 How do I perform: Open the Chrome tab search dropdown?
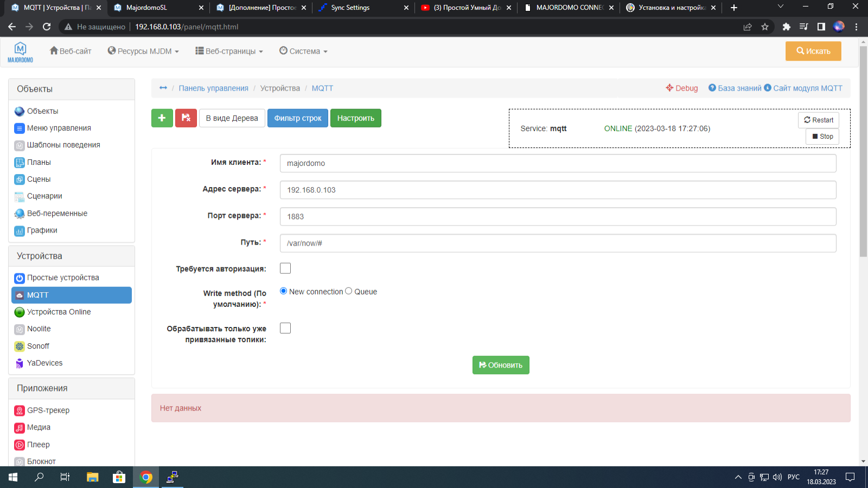[x=781, y=7]
